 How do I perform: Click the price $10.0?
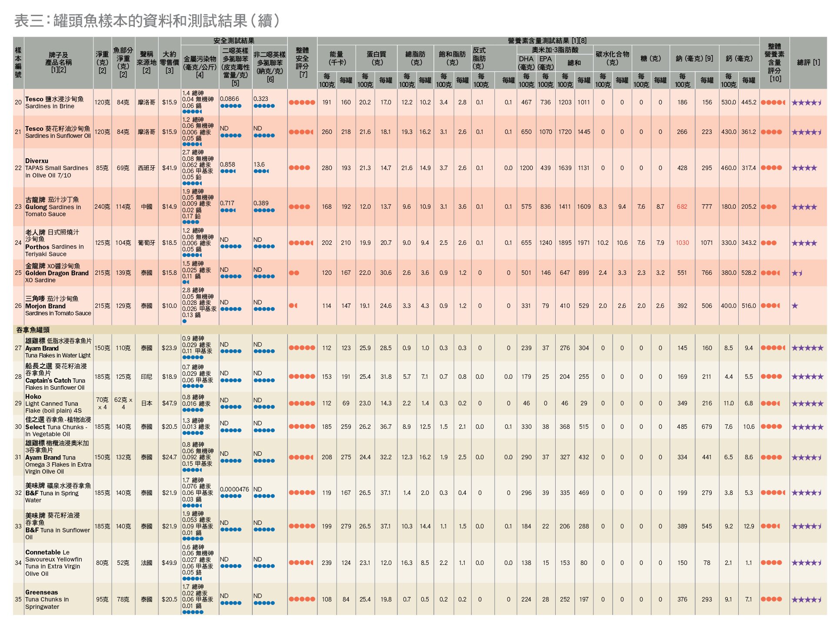click(x=170, y=306)
